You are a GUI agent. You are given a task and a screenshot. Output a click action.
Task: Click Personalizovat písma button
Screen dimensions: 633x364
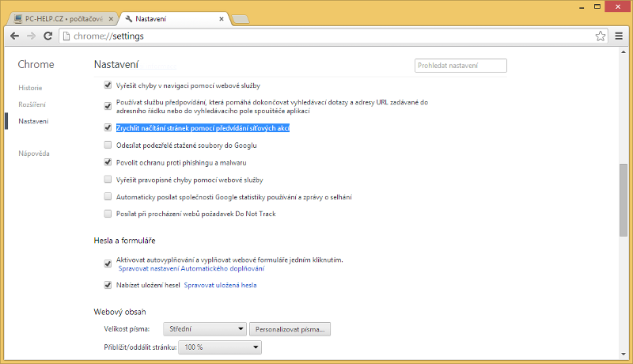[290, 329]
